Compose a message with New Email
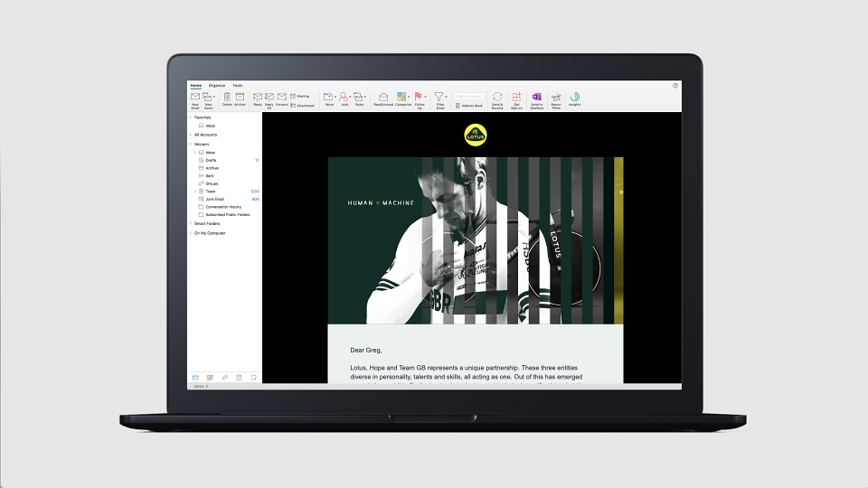Viewport: 868px width, 488px height. (x=195, y=100)
